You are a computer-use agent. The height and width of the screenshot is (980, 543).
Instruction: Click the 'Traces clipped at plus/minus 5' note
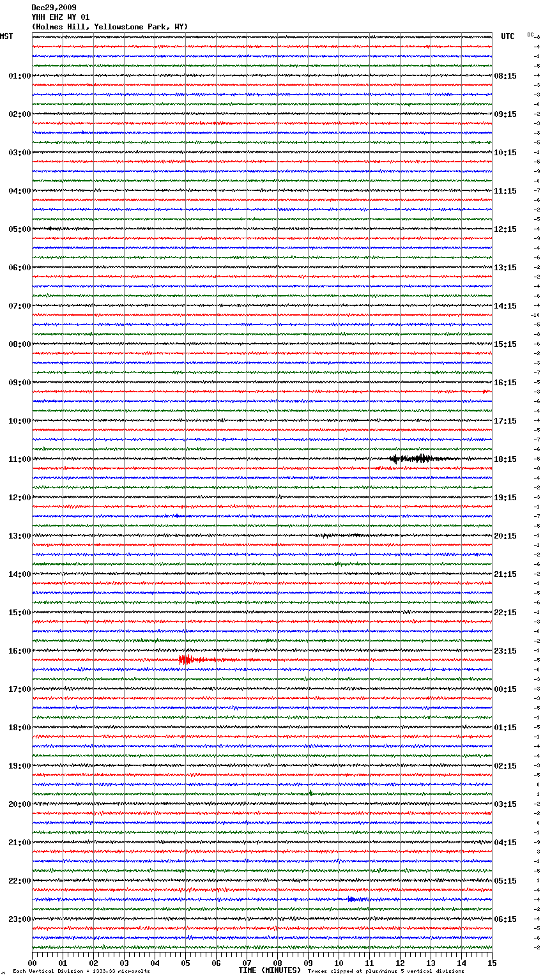point(386,971)
